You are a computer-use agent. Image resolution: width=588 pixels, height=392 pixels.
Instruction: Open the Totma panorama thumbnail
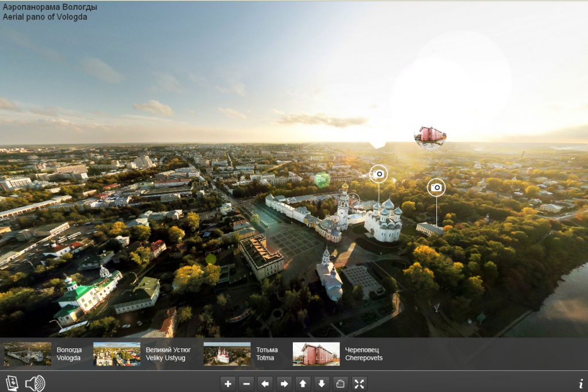tap(227, 354)
